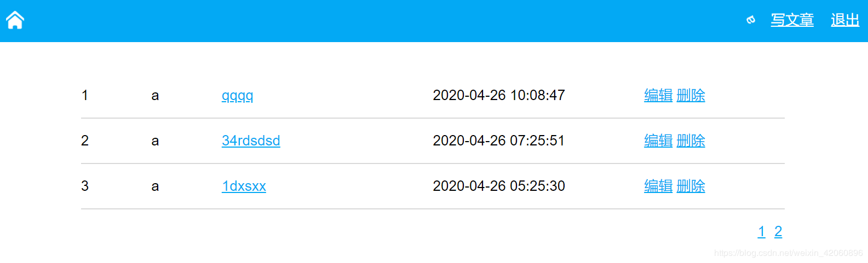Click the rotated username 'a' in header
The height and width of the screenshot is (263, 868).
click(751, 20)
